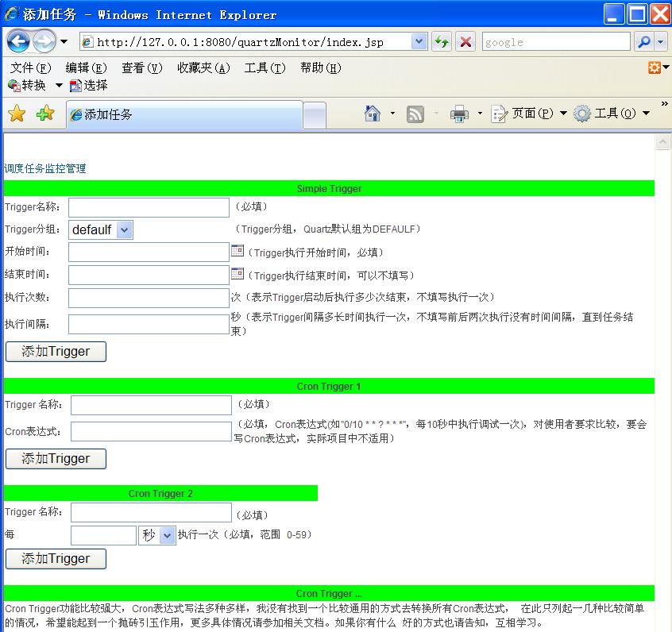Click the Print icon
This screenshot has height=632, width=672.
click(459, 114)
